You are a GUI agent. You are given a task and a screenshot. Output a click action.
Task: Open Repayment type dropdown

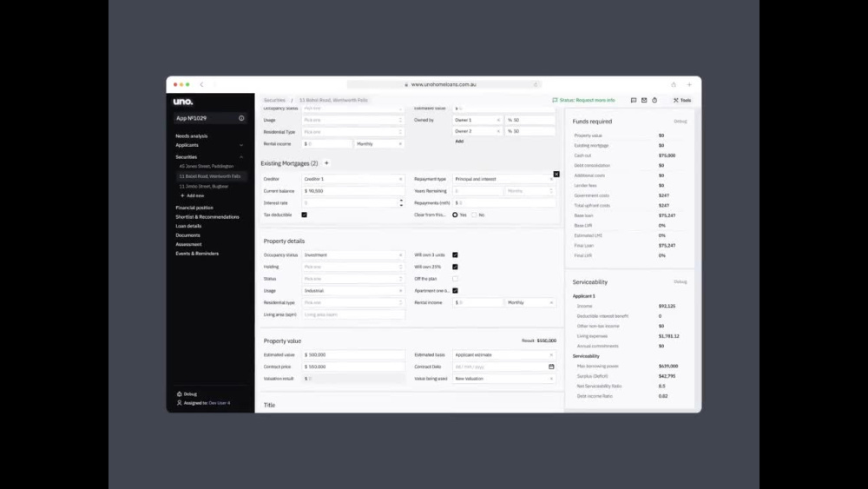coord(503,179)
